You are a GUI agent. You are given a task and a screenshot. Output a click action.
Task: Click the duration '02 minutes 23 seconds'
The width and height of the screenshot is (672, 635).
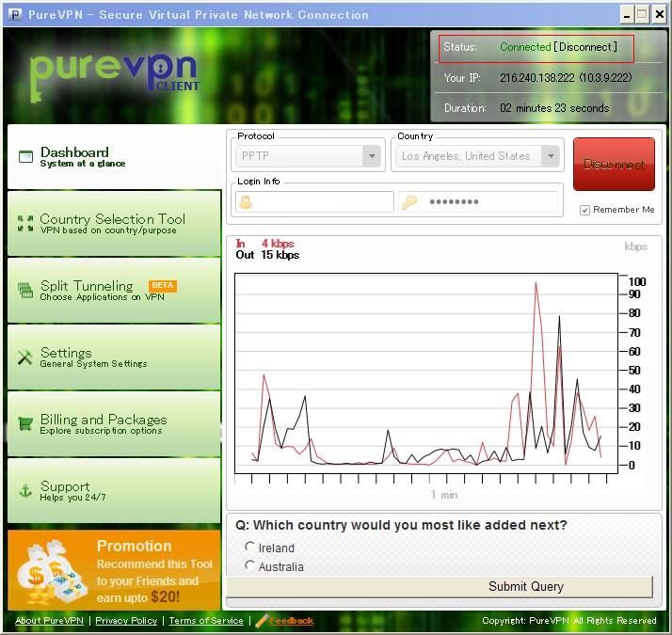pos(554,108)
